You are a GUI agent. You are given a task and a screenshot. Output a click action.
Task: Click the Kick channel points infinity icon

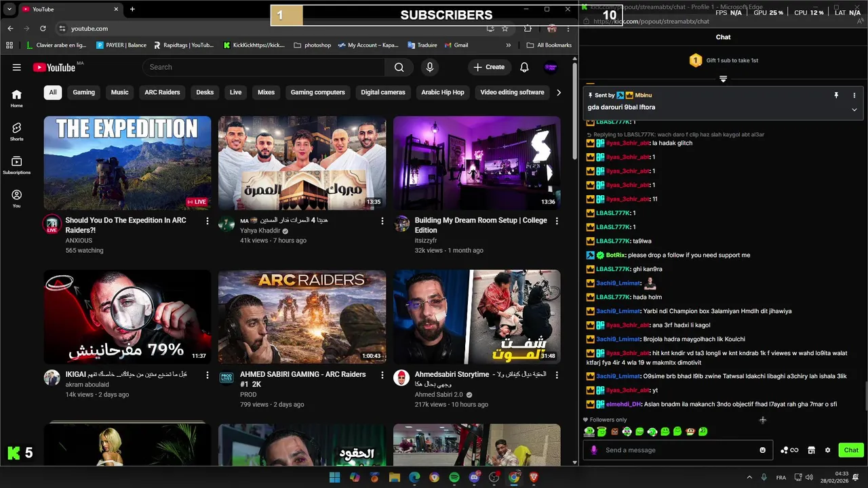coord(789,450)
